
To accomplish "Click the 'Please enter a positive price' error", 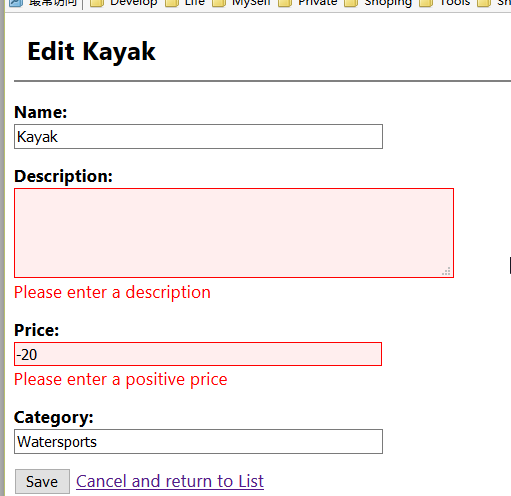I will [121, 380].
